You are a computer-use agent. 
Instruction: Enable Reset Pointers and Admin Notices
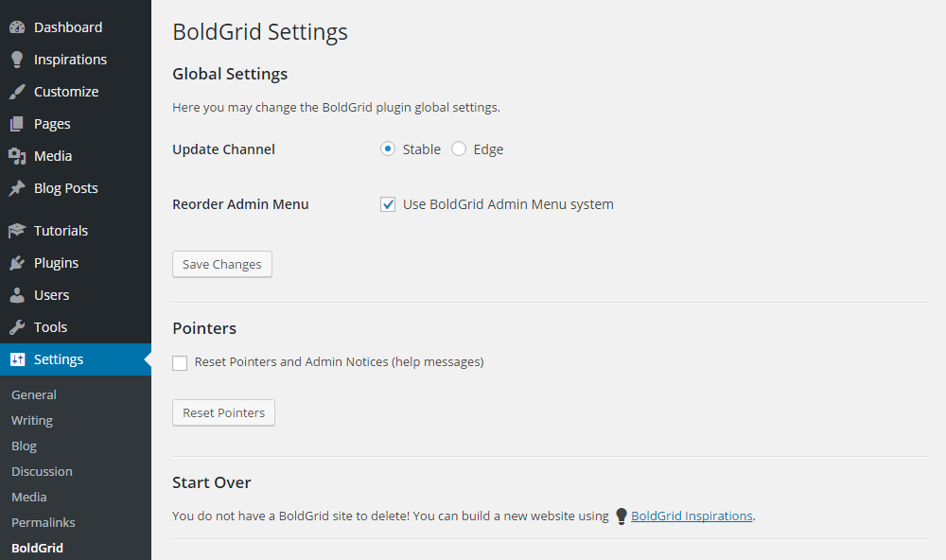pos(180,362)
